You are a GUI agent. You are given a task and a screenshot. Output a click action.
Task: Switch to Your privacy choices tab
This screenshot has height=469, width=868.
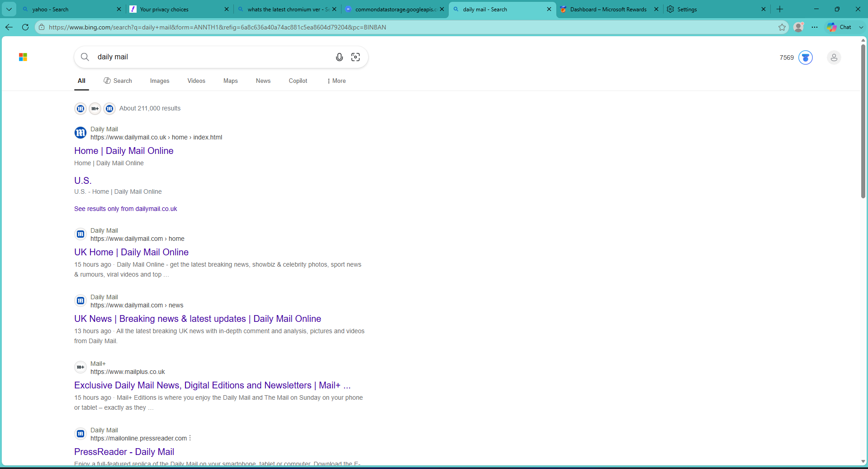(179, 9)
